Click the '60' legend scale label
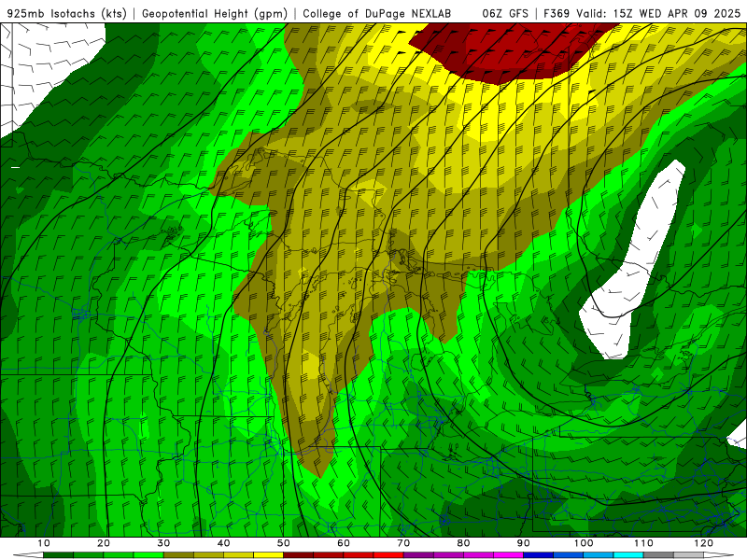Viewport: 747px width, 560px height. [344, 543]
